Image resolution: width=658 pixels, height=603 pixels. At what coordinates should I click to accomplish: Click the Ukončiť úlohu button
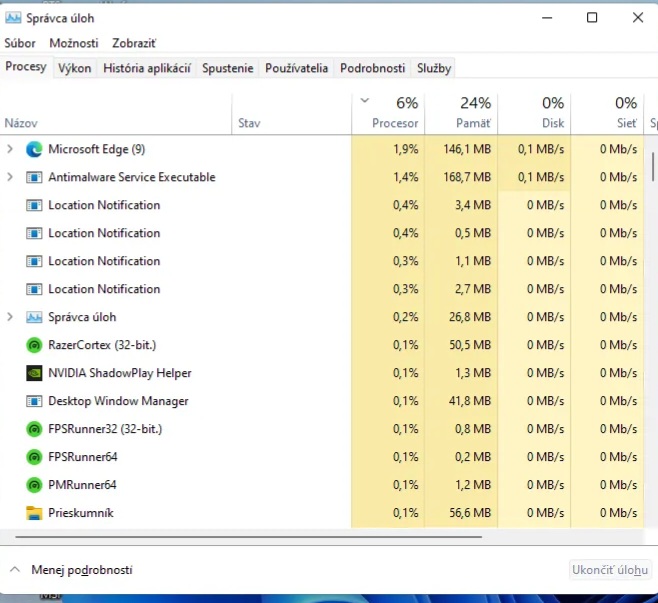click(609, 570)
